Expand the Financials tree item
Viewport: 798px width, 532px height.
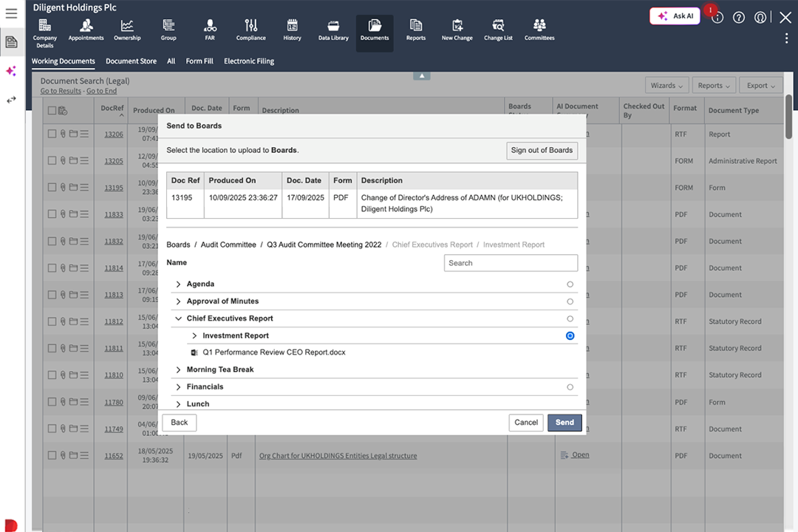click(x=177, y=386)
